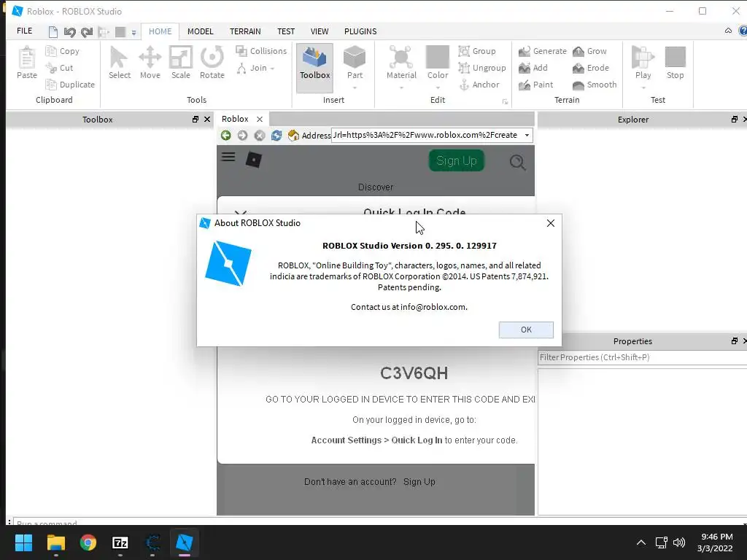Viewport: 747px width, 560px height.
Task: Click the search magnifier on Roblox page
Action: click(x=517, y=163)
